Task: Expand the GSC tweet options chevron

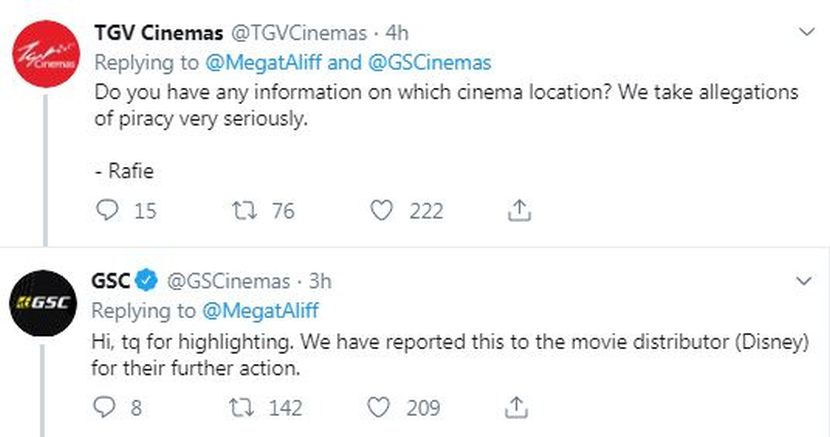Action: coord(807,282)
